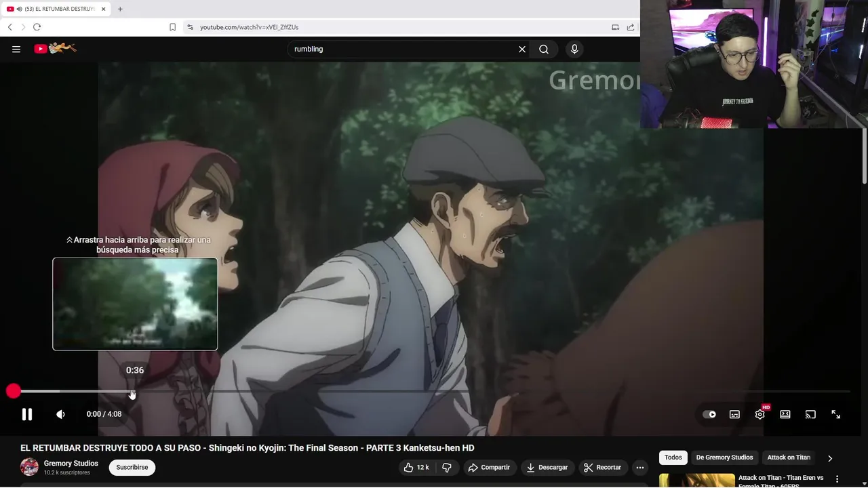Image resolution: width=868 pixels, height=488 pixels.
Task: Click the video title text
Action: [248, 448]
